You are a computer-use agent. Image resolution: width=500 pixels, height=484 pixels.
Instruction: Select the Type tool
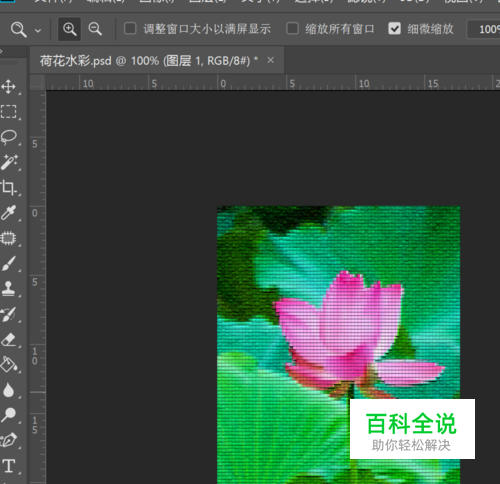click(9, 466)
